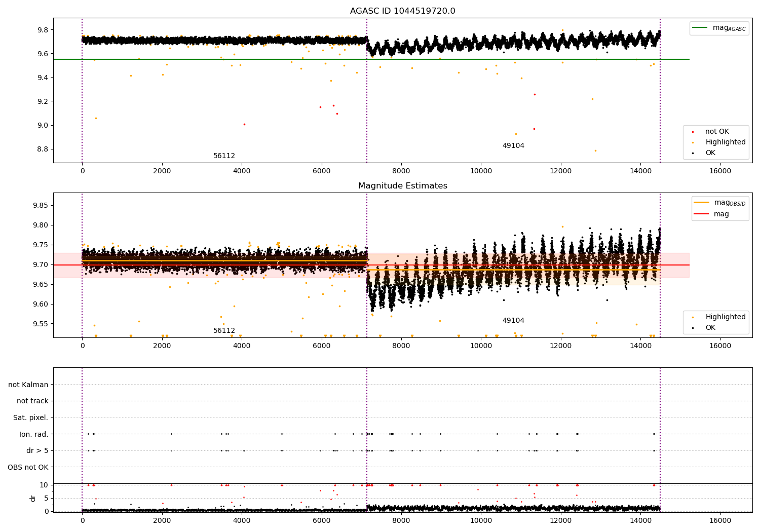The height and width of the screenshot is (532, 760).
Task: Click y-tick '9.70' on Magnitude Estimates plot
Action: coord(40,264)
